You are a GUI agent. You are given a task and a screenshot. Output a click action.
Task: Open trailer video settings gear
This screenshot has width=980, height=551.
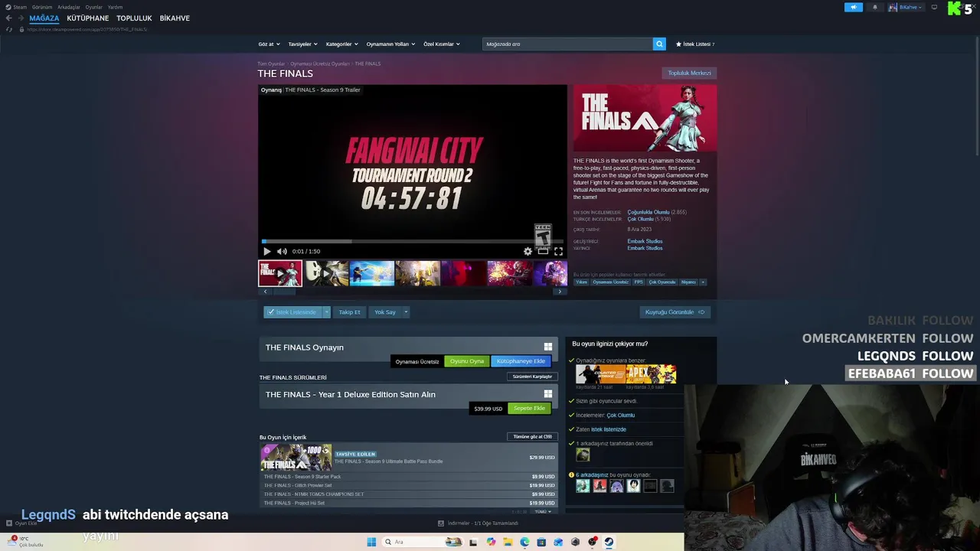pyautogui.click(x=528, y=251)
